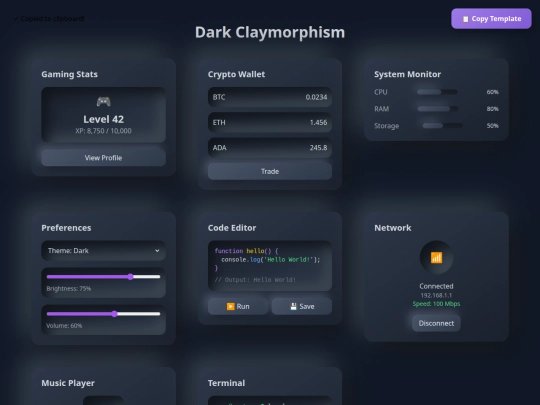This screenshot has width=540, height=405.
Task: Click the 192.168.1.1 IP address
Action: [436, 295]
